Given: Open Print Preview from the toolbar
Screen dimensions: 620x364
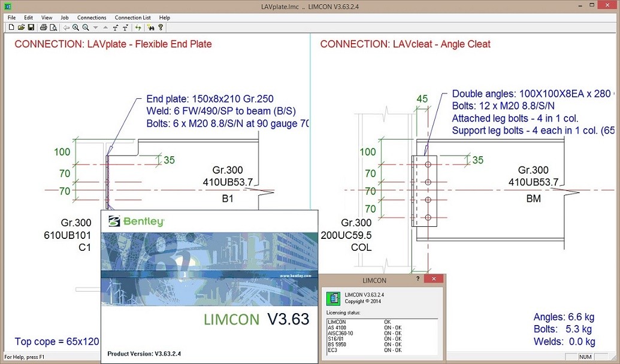Looking at the screenshot, I should click(x=53, y=28).
